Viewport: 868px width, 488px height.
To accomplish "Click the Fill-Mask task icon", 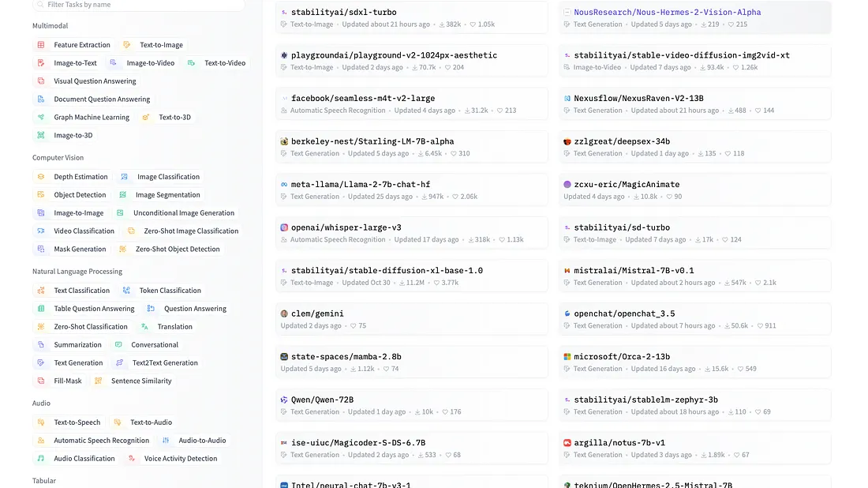I will coord(41,381).
